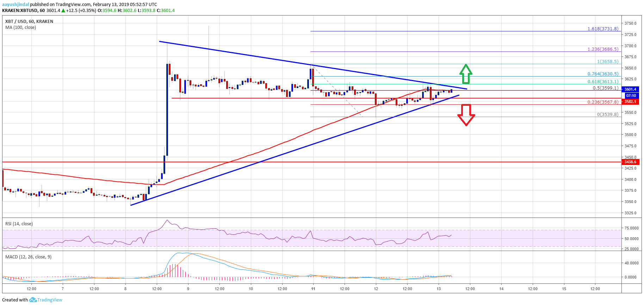Click the day 7 label on the time axis
Screen dimensions: 644x306
[63, 289]
